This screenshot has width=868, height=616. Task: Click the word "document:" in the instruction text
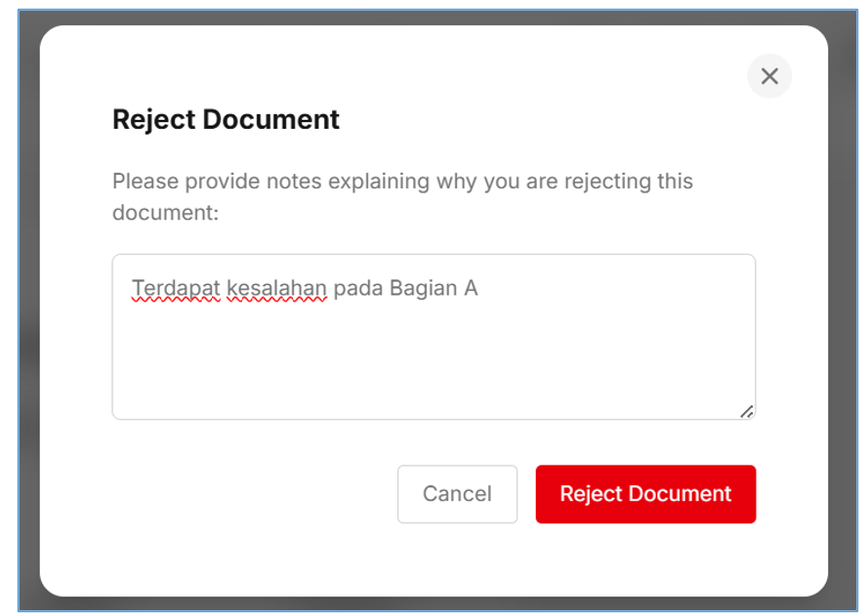click(x=165, y=212)
